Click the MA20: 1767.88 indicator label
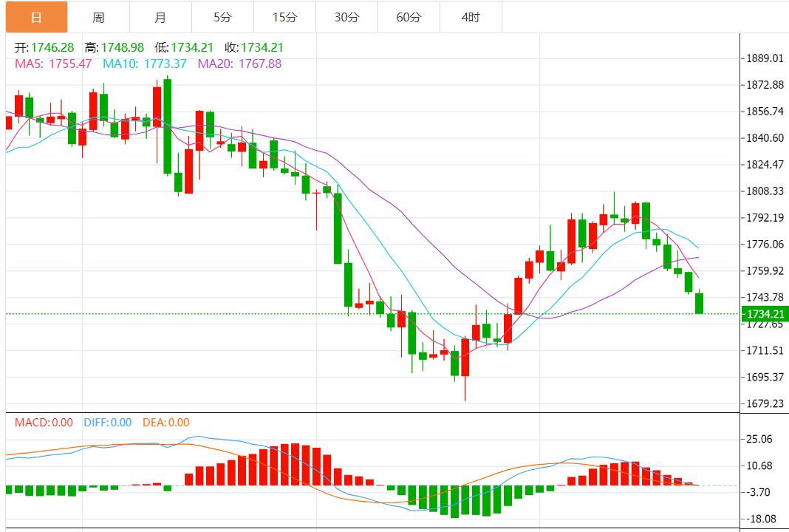 coord(239,64)
